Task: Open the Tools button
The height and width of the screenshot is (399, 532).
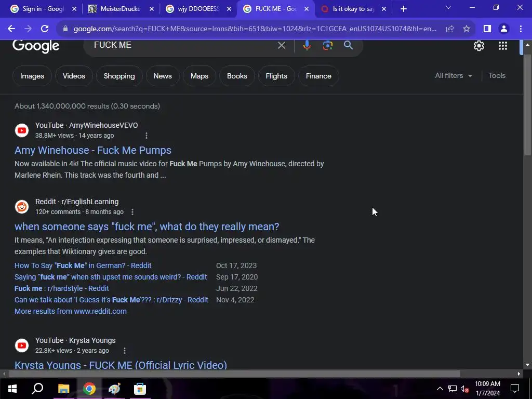Action: (497, 76)
